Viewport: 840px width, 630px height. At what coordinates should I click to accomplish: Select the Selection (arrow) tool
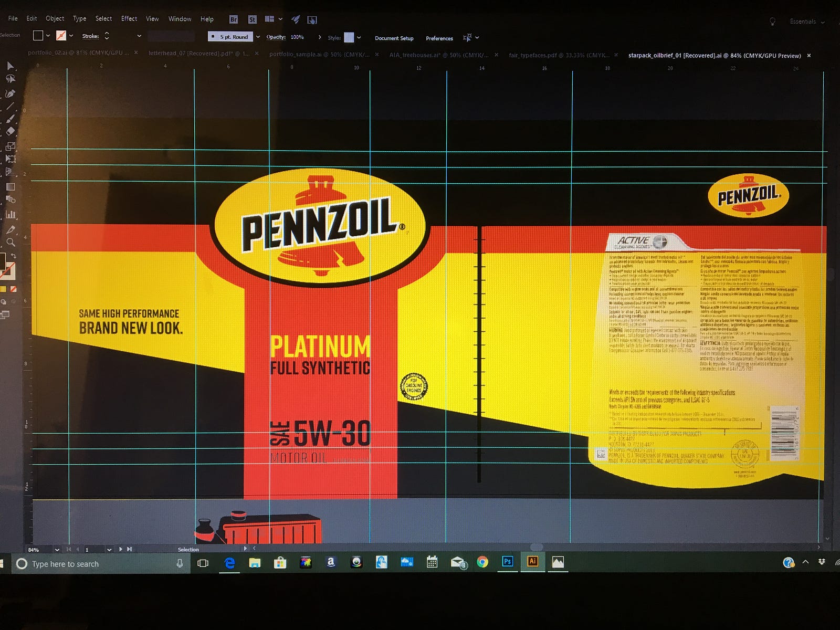click(x=10, y=66)
